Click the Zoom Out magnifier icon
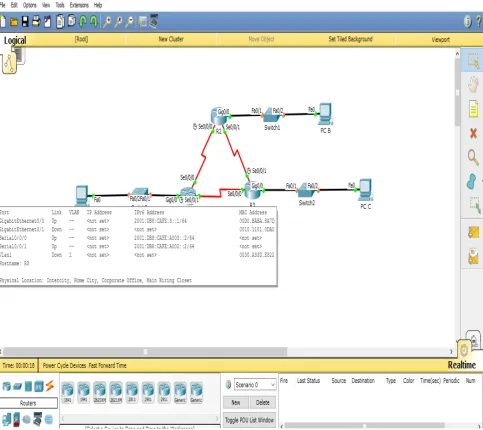483x430 pixels. click(x=130, y=22)
